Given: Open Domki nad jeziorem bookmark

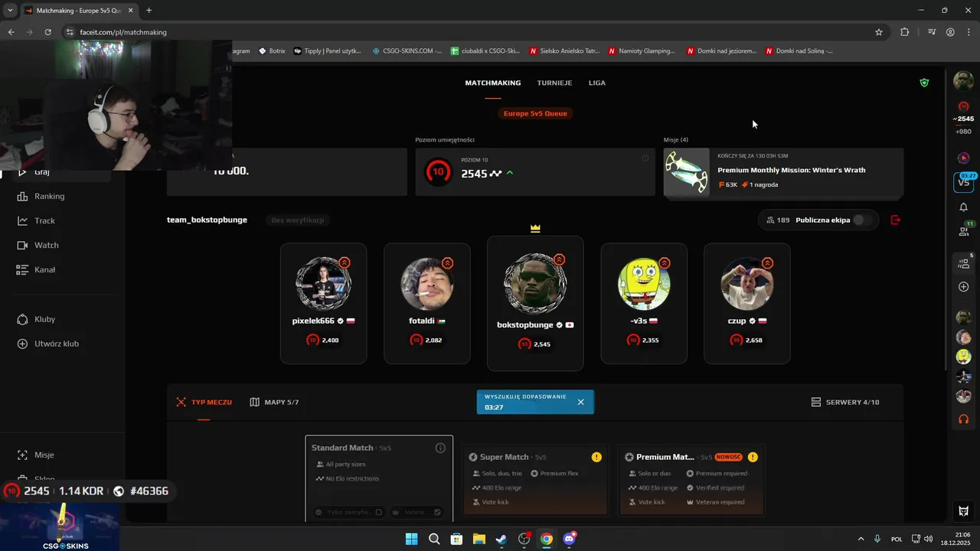Looking at the screenshot, I should coord(721,51).
